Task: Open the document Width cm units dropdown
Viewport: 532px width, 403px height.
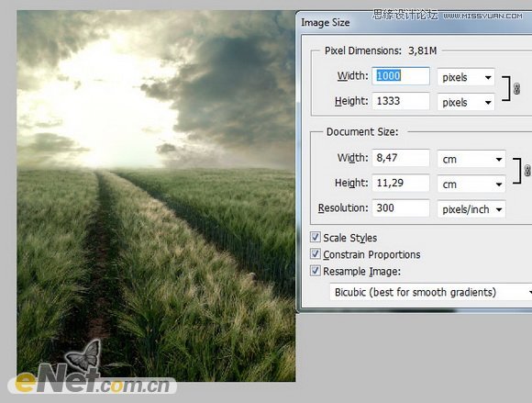Action: click(471, 159)
